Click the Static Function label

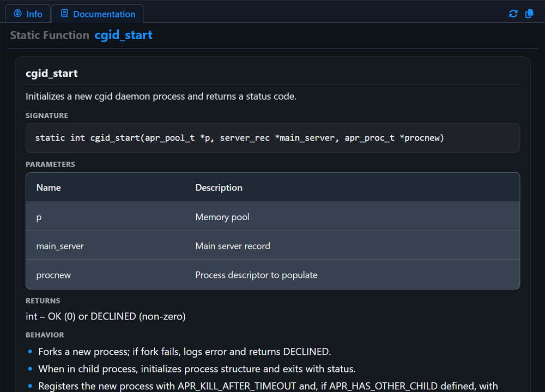[x=50, y=35]
